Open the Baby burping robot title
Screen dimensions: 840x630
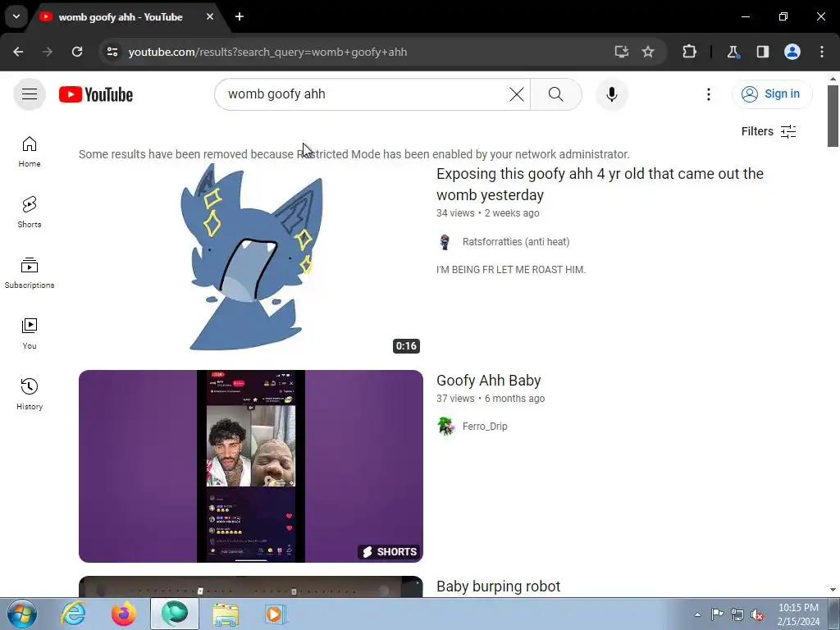pyautogui.click(x=498, y=587)
